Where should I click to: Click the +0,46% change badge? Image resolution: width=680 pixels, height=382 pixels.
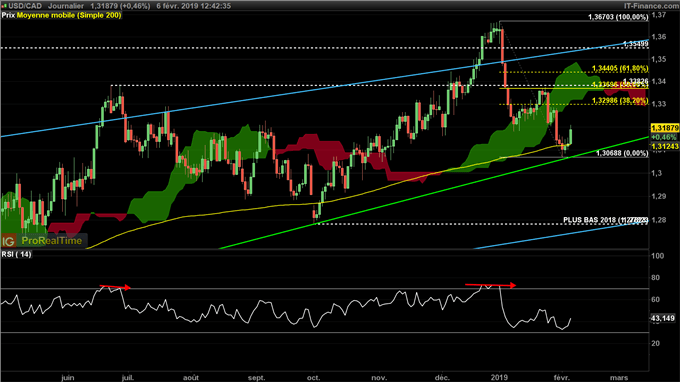pos(664,137)
